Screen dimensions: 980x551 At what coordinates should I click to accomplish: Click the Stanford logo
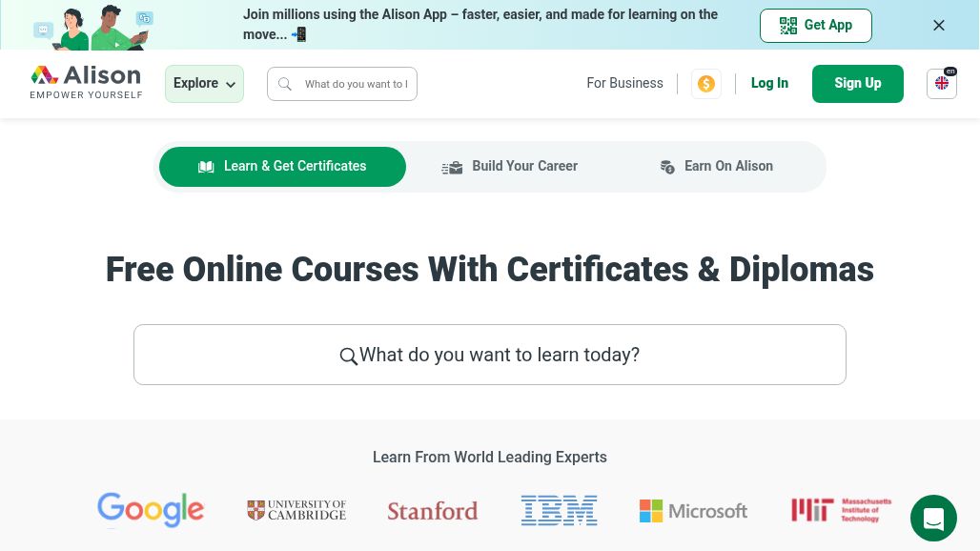433,511
